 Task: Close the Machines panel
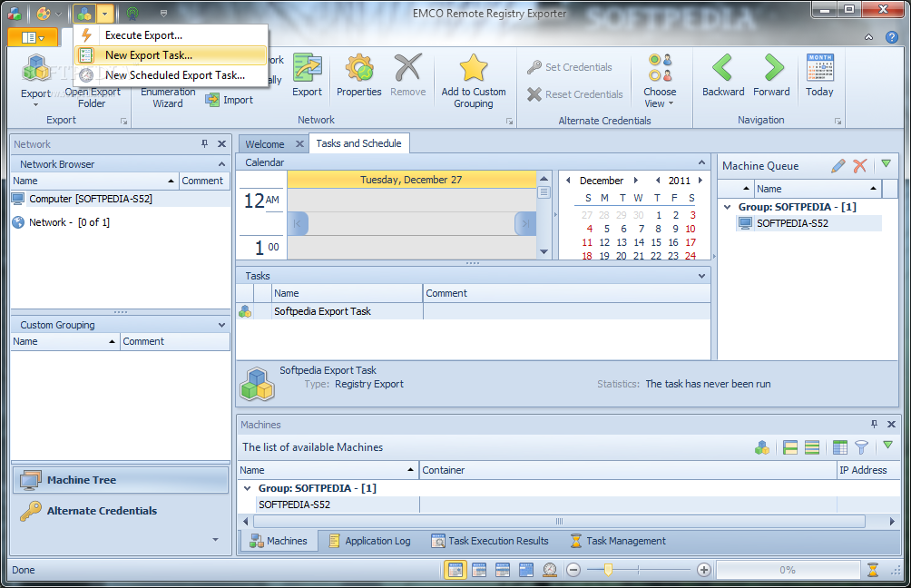[x=891, y=424]
